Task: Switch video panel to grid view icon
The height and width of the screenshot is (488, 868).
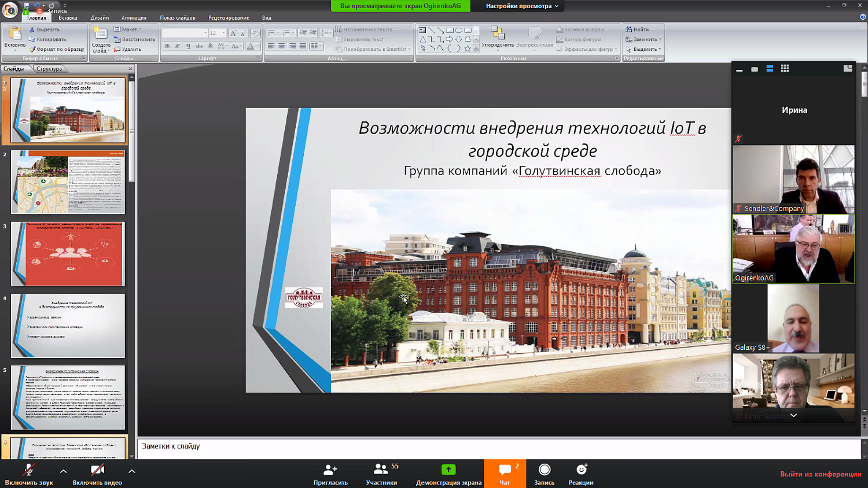Action: pyautogui.click(x=785, y=69)
